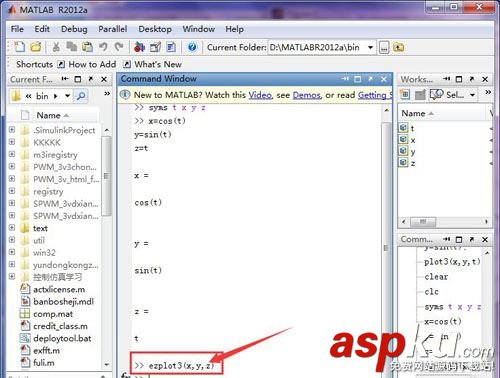Expand the registry folder

[x=12, y=191]
